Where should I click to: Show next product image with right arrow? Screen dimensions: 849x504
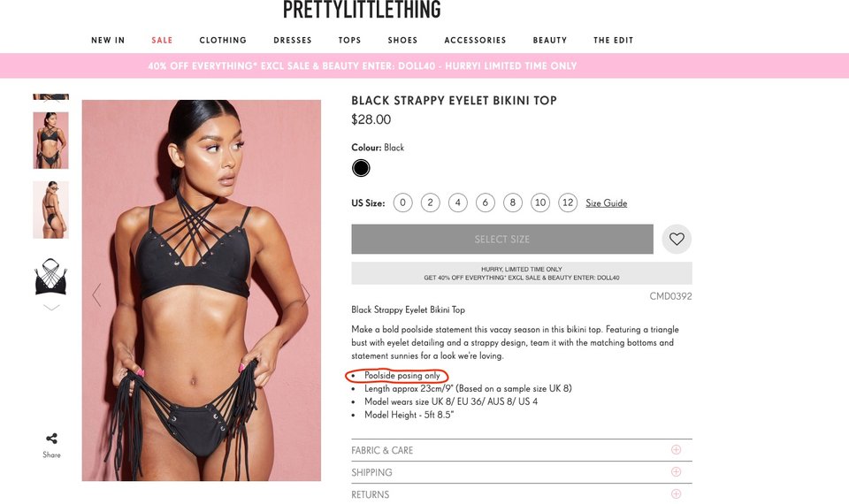click(306, 295)
